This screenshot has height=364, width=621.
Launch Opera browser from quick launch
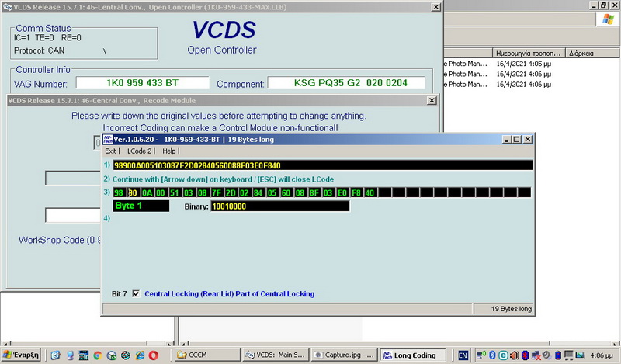click(x=153, y=355)
